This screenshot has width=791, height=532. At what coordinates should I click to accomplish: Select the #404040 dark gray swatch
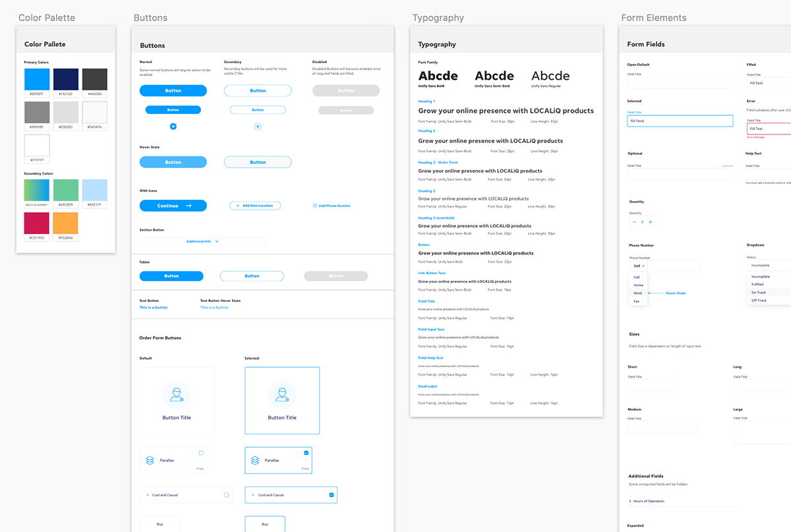94,80
